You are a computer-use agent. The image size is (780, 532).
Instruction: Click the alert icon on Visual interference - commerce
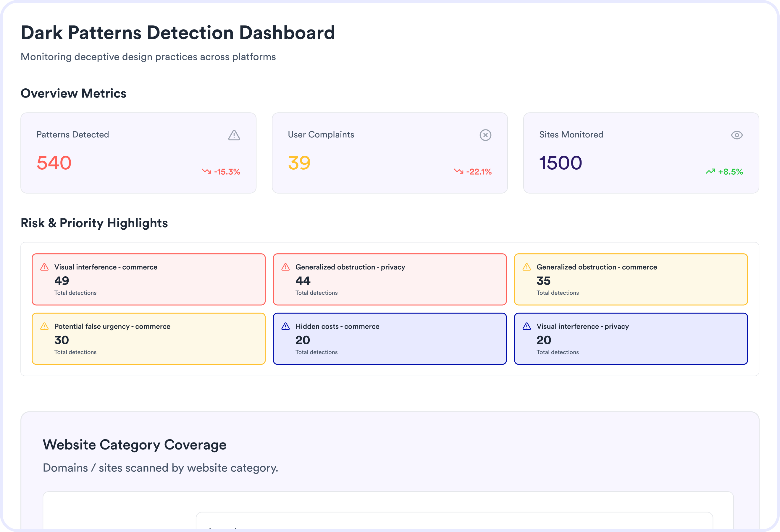[x=44, y=267]
